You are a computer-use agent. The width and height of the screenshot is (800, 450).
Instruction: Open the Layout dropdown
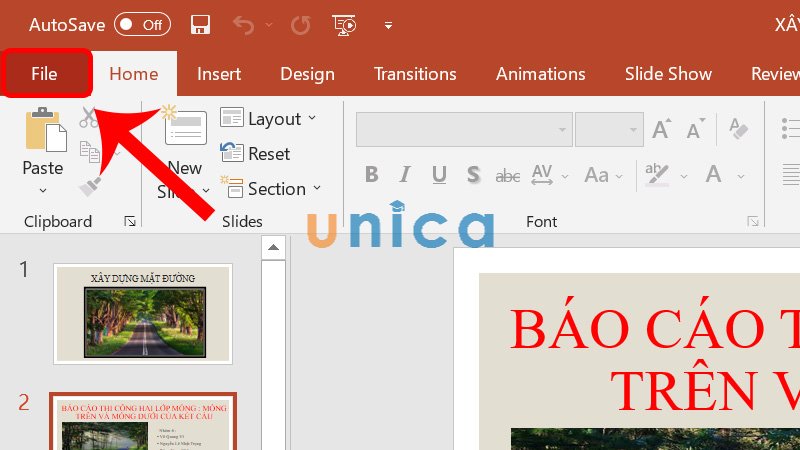click(x=268, y=119)
